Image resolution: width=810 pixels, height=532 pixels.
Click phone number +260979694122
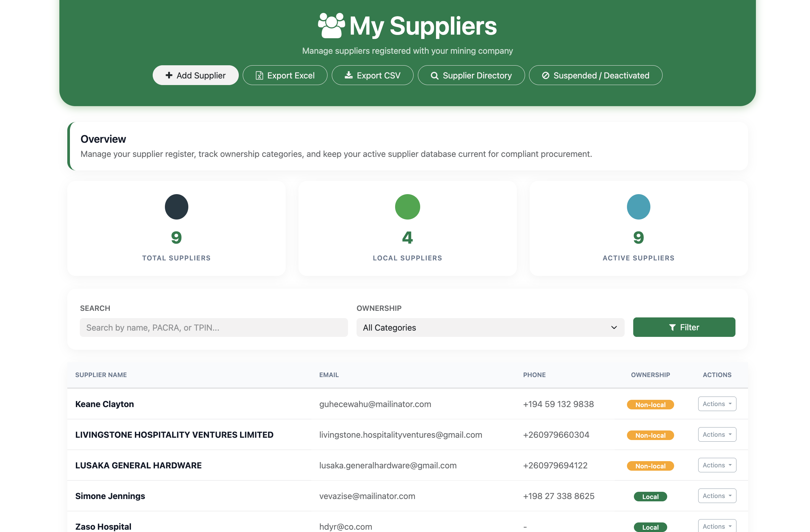(x=555, y=465)
